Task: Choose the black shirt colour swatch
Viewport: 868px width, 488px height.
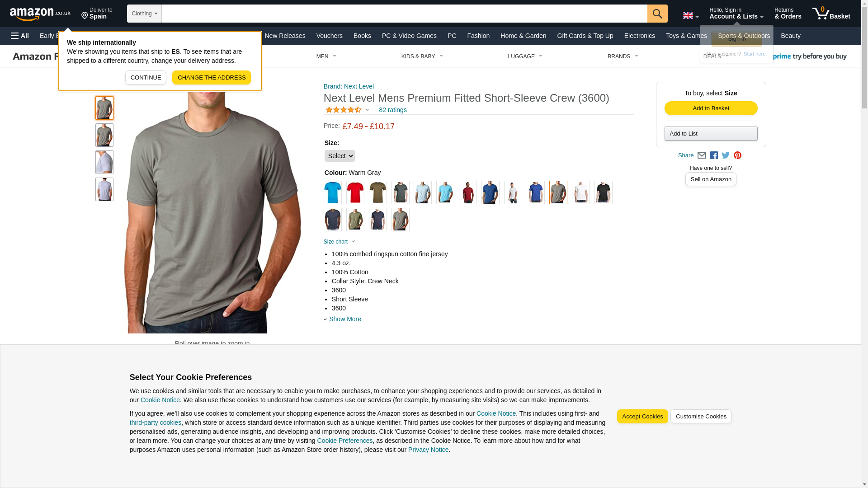Action: coord(604,192)
